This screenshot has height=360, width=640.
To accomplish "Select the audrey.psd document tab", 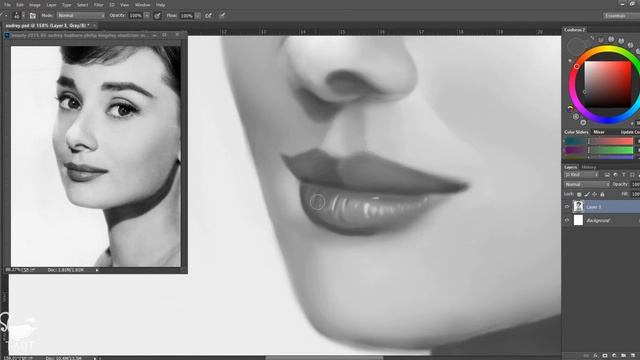I will coord(47,25).
